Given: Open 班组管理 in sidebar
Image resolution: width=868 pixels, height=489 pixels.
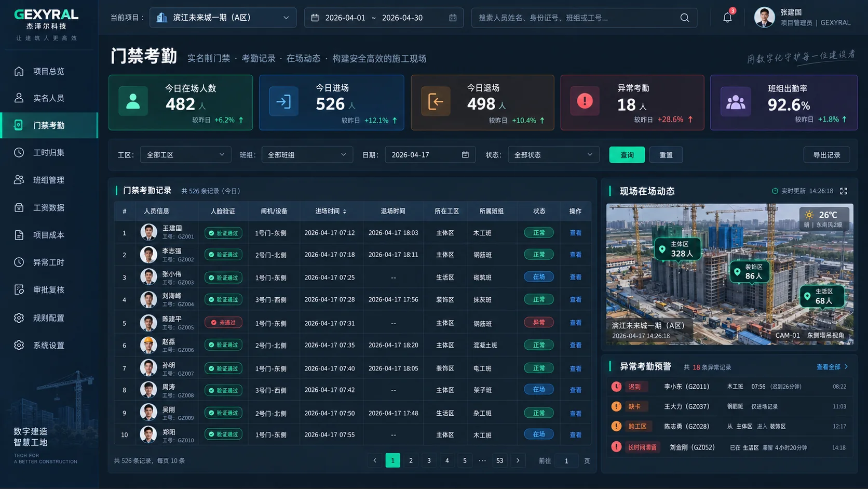Looking at the screenshot, I should coord(49,180).
